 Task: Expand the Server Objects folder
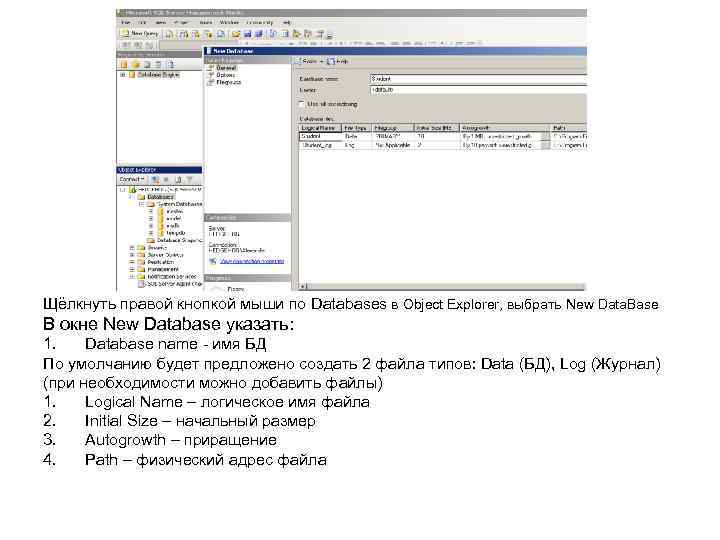point(132,255)
